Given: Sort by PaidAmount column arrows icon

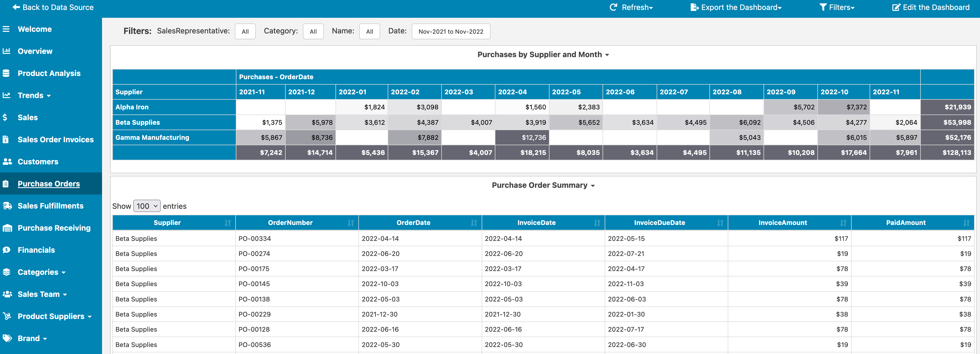Looking at the screenshot, I should pos(966,223).
